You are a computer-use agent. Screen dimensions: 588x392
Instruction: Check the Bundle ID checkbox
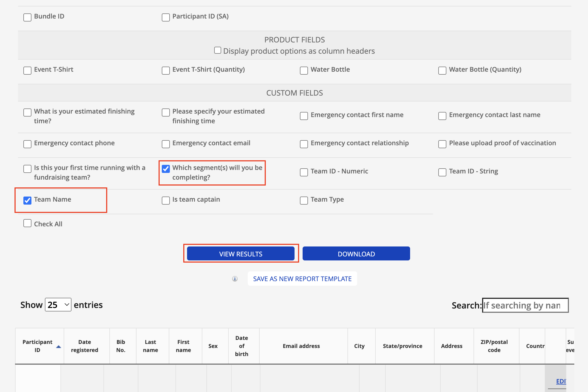[27, 17]
